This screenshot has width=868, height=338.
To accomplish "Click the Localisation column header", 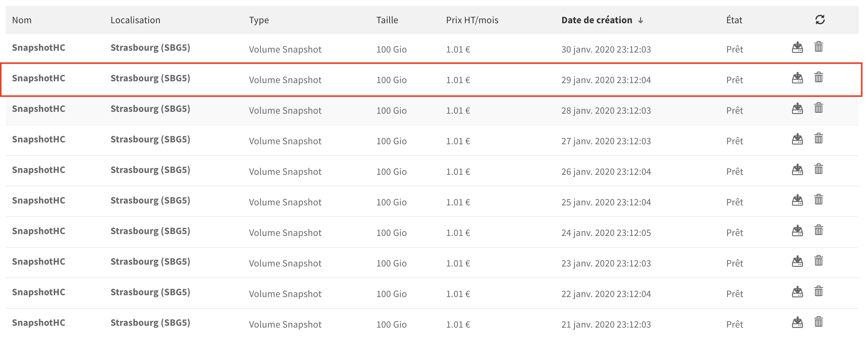I will coord(135,20).
